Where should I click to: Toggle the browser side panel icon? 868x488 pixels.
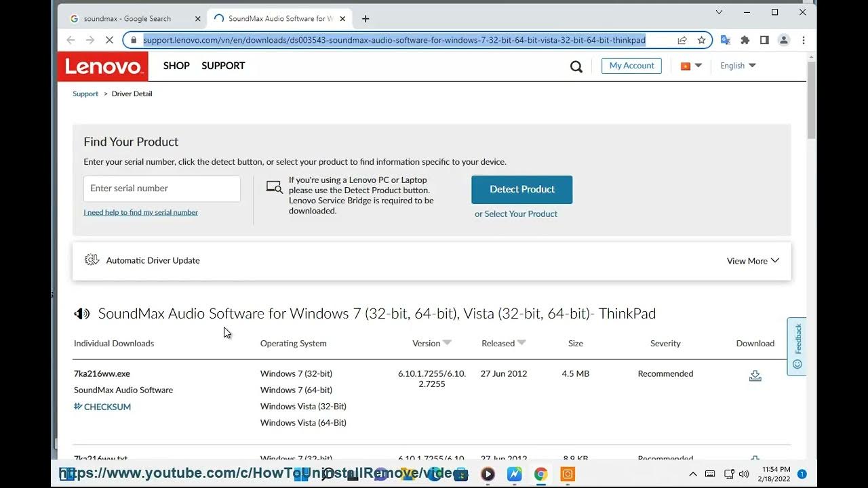point(764,40)
